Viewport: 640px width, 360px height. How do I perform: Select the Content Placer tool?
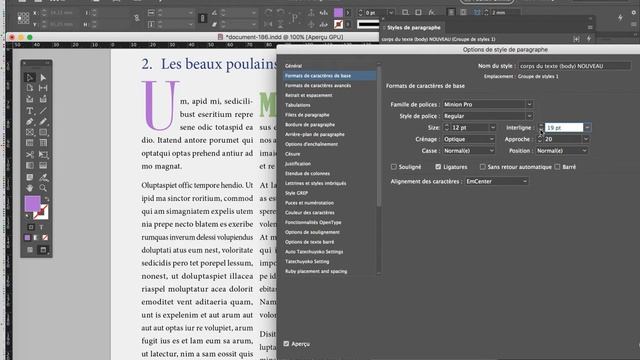click(43, 99)
